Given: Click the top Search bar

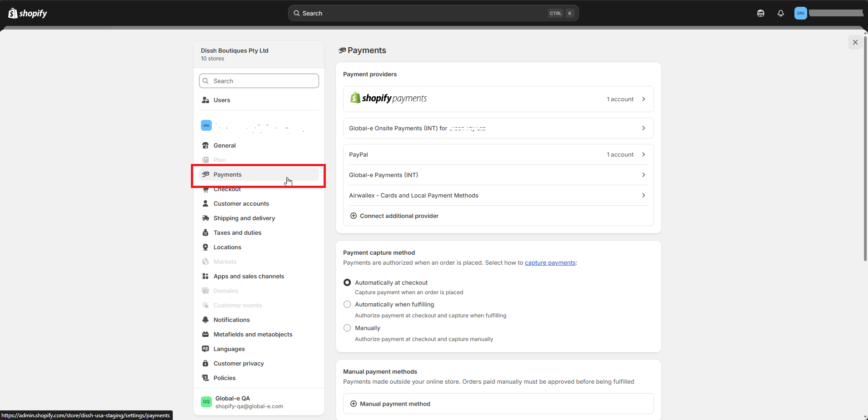Looking at the screenshot, I should (x=433, y=13).
